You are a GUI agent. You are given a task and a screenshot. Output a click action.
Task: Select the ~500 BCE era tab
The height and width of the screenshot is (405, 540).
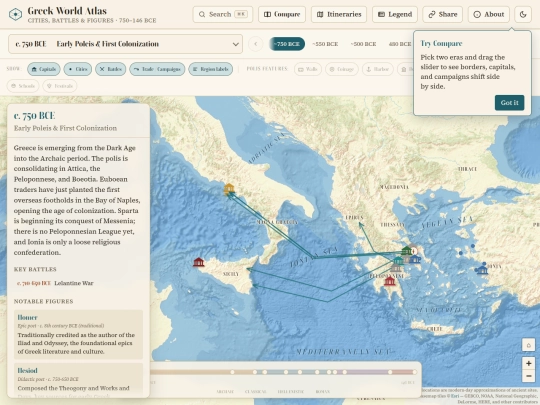[x=363, y=44]
